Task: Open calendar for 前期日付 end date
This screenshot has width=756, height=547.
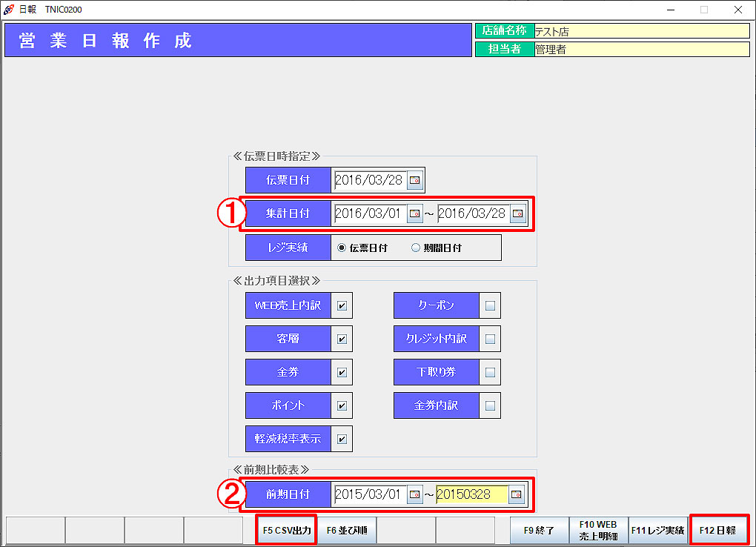Action: tap(517, 494)
